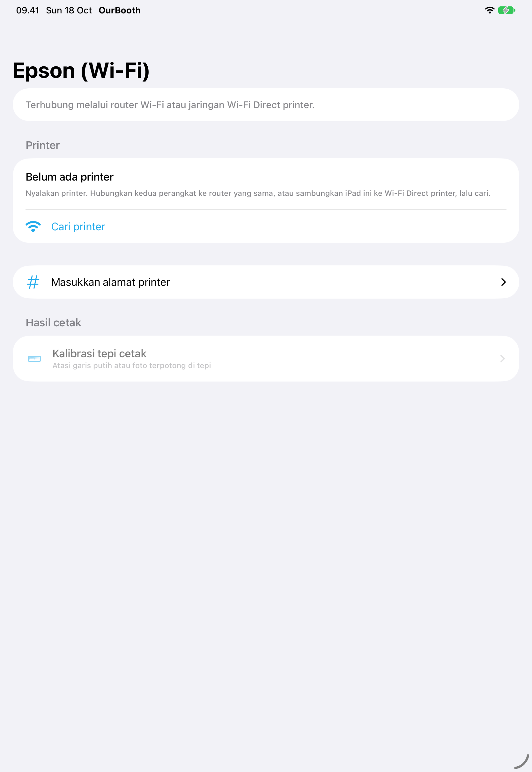Tap the Terhubung melalui router description card
Viewport: 532px width, 772px height.
click(x=266, y=105)
